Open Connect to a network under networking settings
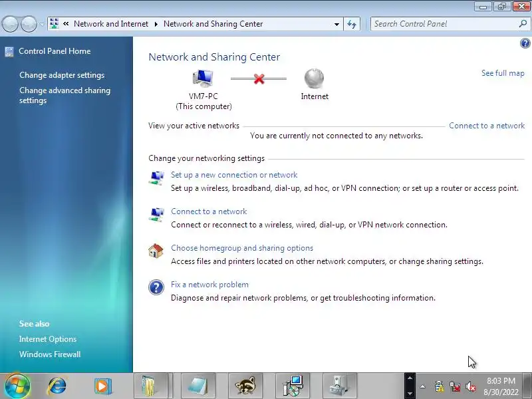The image size is (532, 399). (x=209, y=211)
